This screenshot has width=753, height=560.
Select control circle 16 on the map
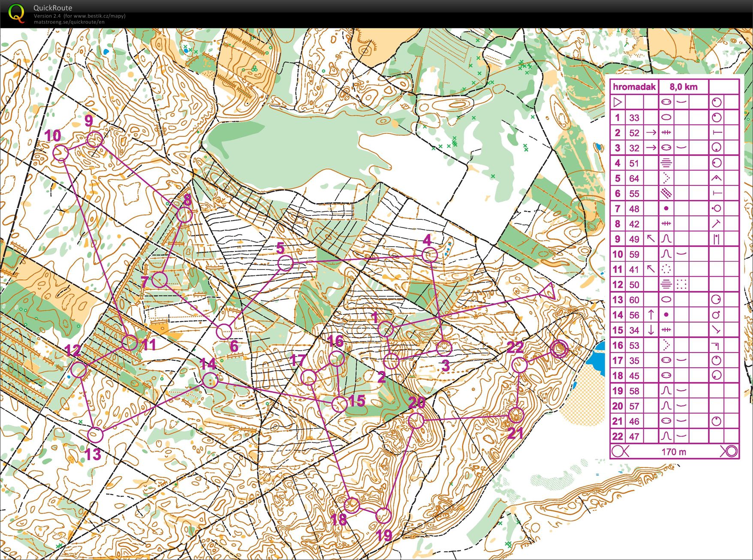[337, 359]
